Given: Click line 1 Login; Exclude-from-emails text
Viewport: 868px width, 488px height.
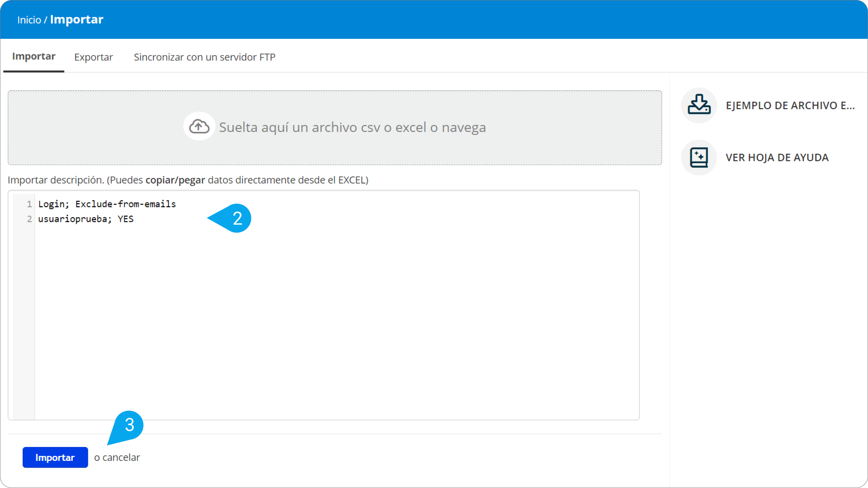Looking at the screenshot, I should [x=107, y=204].
